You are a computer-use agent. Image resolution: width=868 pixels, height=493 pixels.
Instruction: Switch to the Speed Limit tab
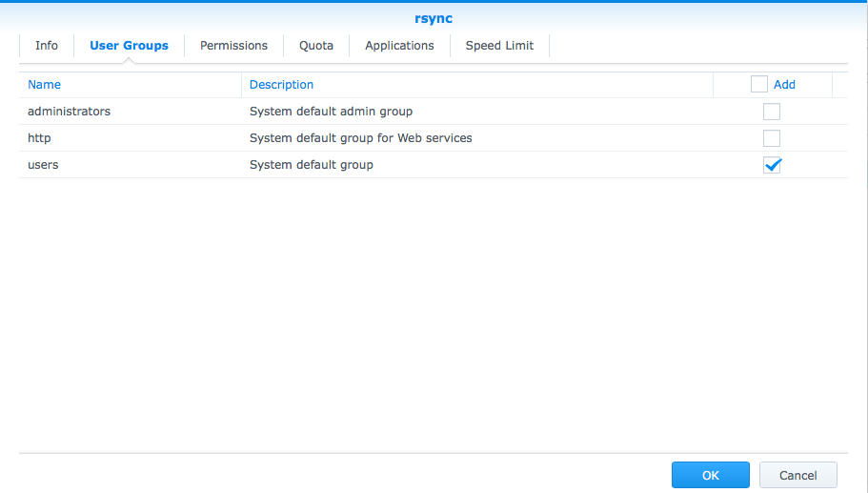pos(499,46)
